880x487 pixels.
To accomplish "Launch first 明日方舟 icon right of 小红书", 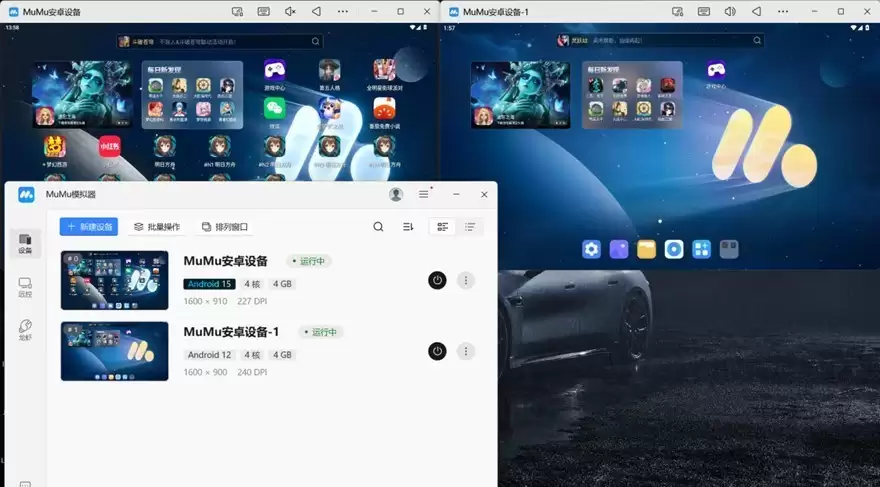I will tap(164, 151).
